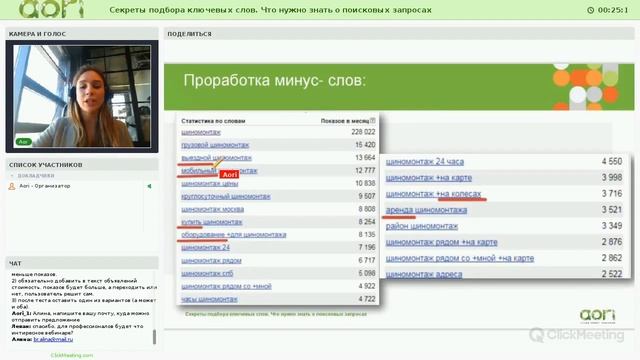This screenshot has width=640, height=360.
Task: Click the slide title 'Проработка минус- слов:'
Action: point(275,80)
